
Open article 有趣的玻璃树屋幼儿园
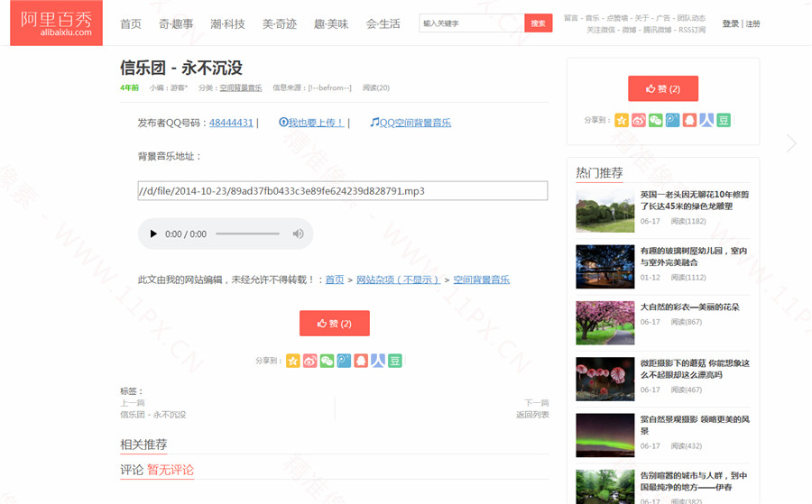pos(694,257)
